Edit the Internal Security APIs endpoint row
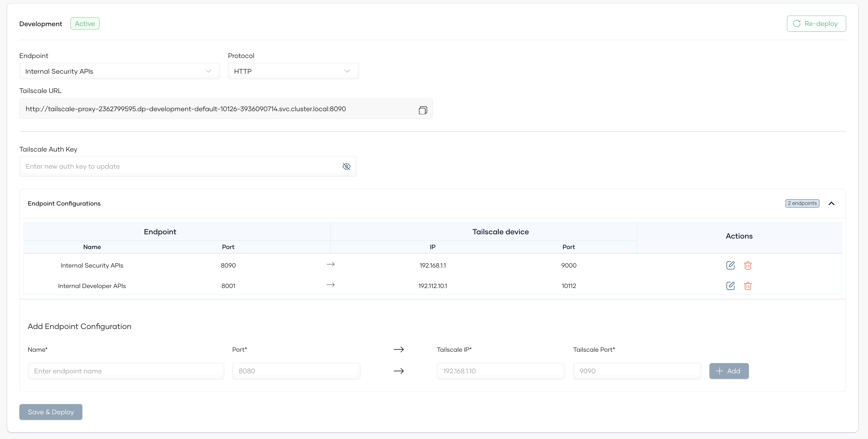The height and width of the screenshot is (439, 868). click(x=730, y=265)
